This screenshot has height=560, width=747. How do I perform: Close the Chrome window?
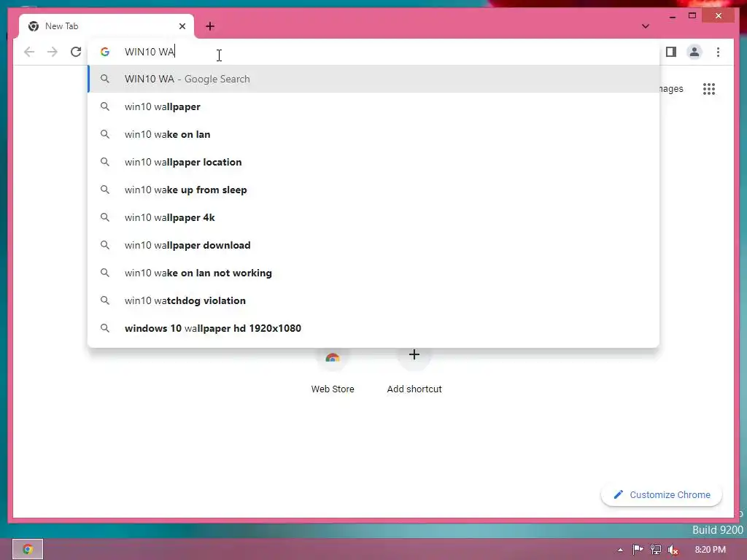pos(719,16)
